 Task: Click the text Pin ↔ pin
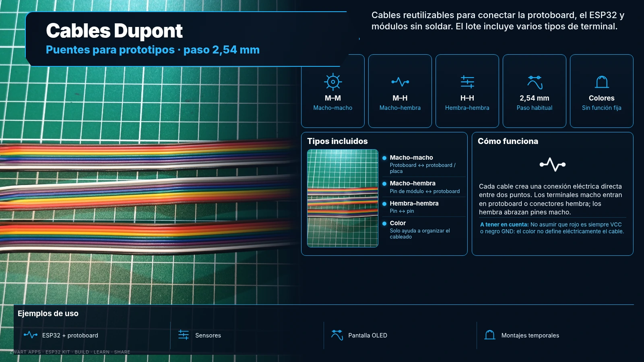[402, 211]
